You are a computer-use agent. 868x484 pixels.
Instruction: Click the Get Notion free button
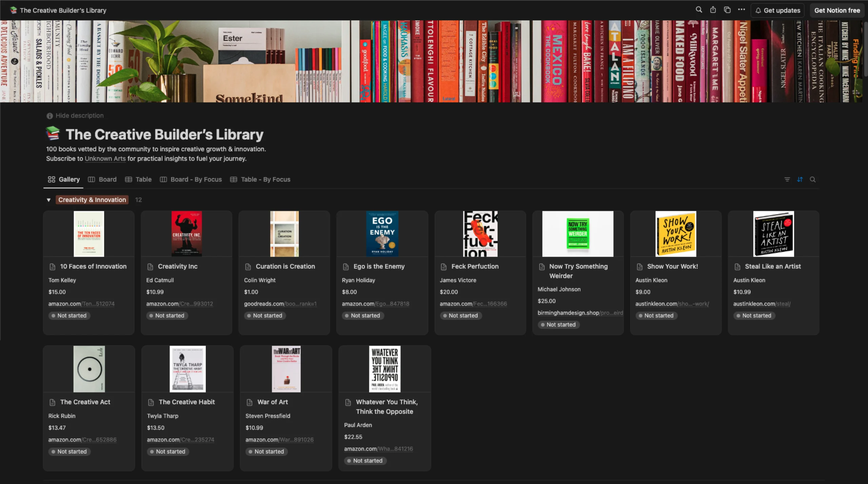pyautogui.click(x=837, y=11)
